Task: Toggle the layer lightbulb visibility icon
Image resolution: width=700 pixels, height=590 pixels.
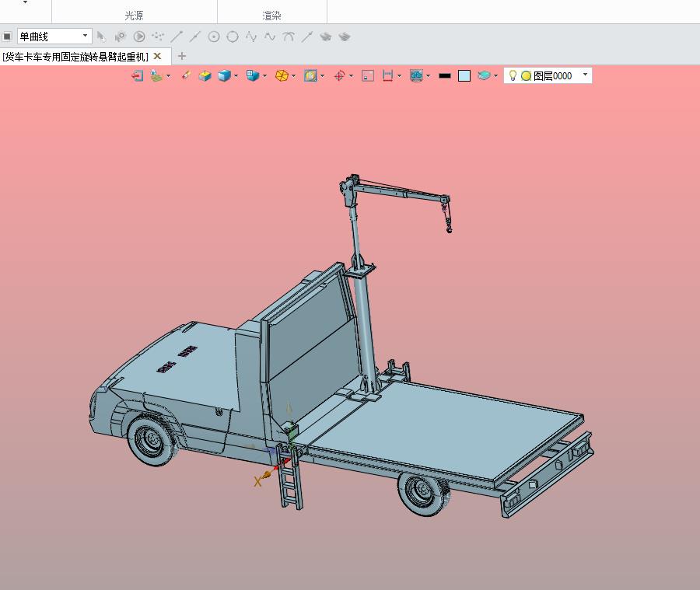Action: pyautogui.click(x=513, y=75)
